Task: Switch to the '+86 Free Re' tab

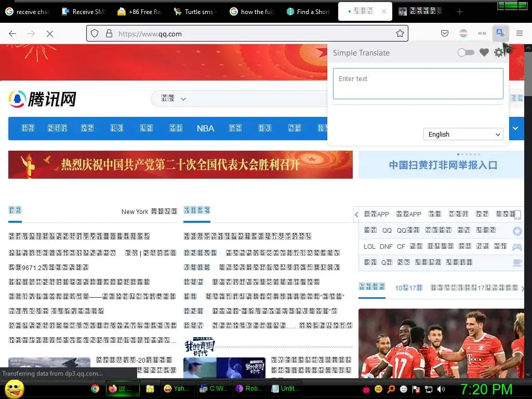Action: [x=139, y=12]
